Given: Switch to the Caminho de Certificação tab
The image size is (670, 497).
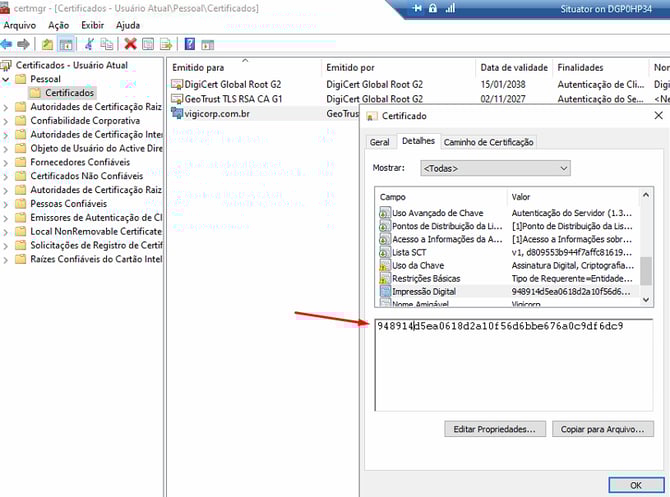Looking at the screenshot, I should [x=488, y=142].
